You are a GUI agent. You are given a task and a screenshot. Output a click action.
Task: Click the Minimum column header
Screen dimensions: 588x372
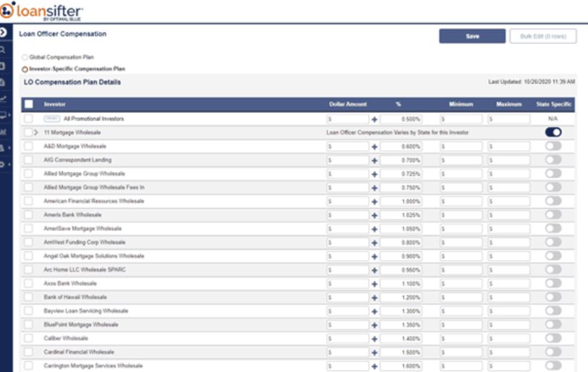[x=461, y=104]
